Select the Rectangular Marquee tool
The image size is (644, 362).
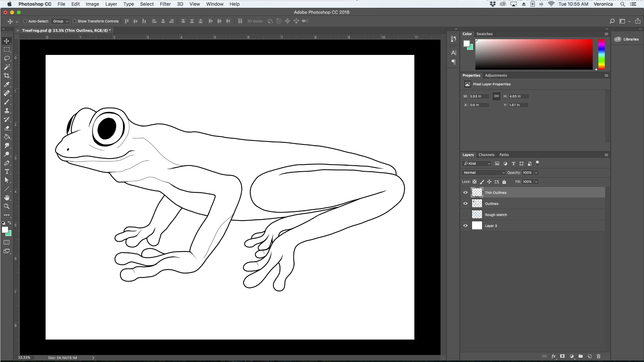coord(7,50)
